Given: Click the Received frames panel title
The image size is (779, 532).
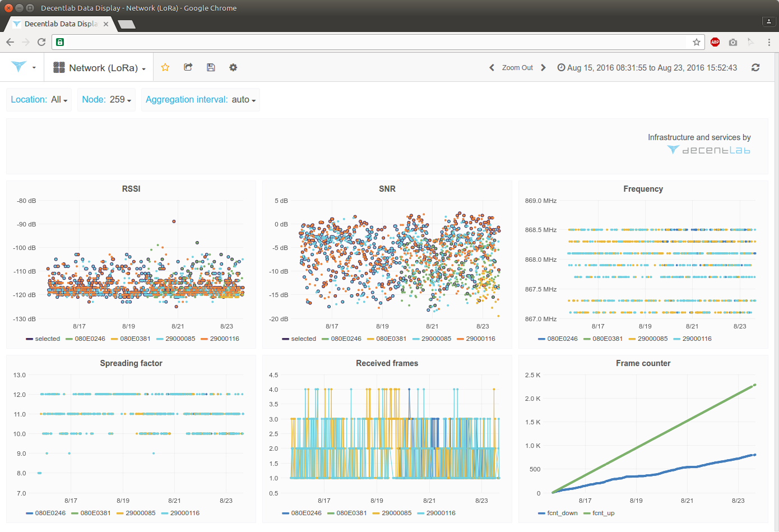Looking at the screenshot, I should click(x=387, y=363).
